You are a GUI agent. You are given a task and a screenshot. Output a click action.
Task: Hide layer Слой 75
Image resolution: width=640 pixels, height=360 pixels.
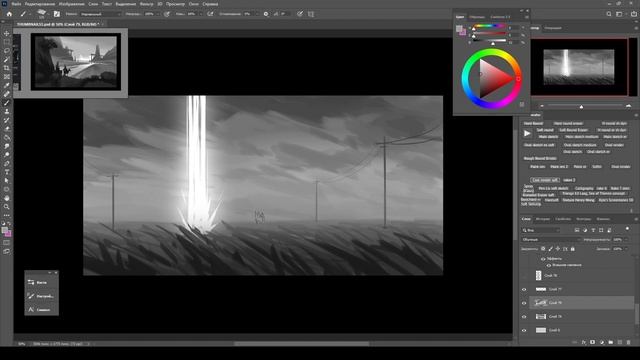pos(524,317)
